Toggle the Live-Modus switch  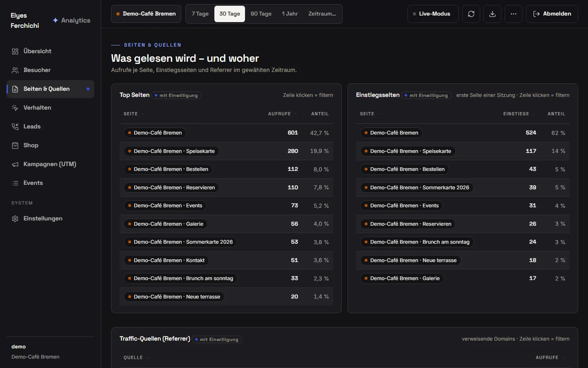pos(433,14)
